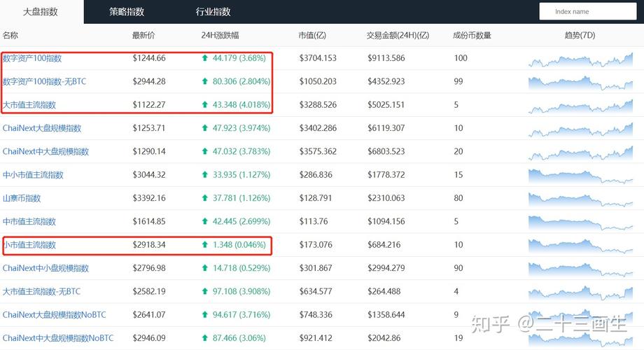Open the 中小市值主流指数 link
The image size is (644, 350).
(x=33, y=175)
